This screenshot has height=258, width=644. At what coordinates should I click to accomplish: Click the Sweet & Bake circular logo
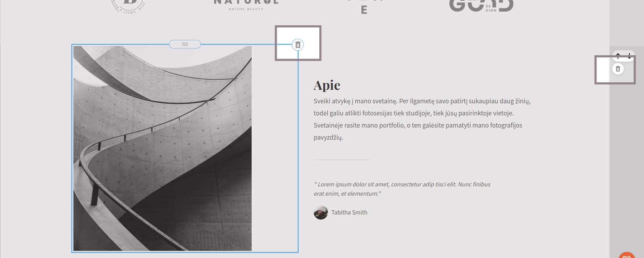click(x=129, y=6)
